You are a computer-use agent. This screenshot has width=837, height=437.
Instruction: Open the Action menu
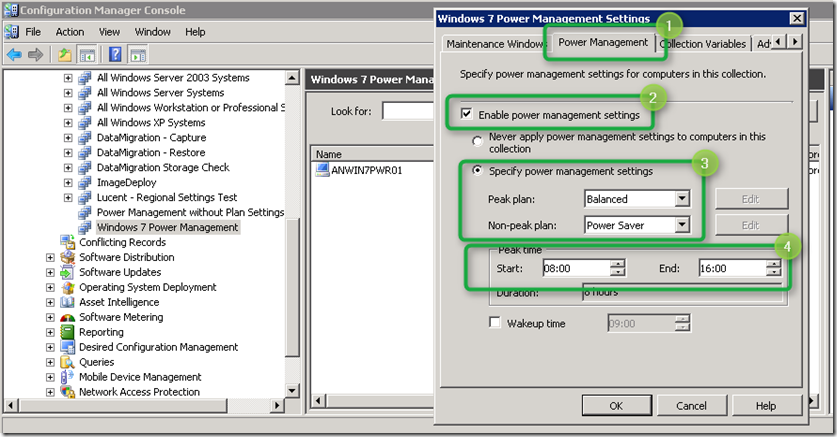[70, 32]
